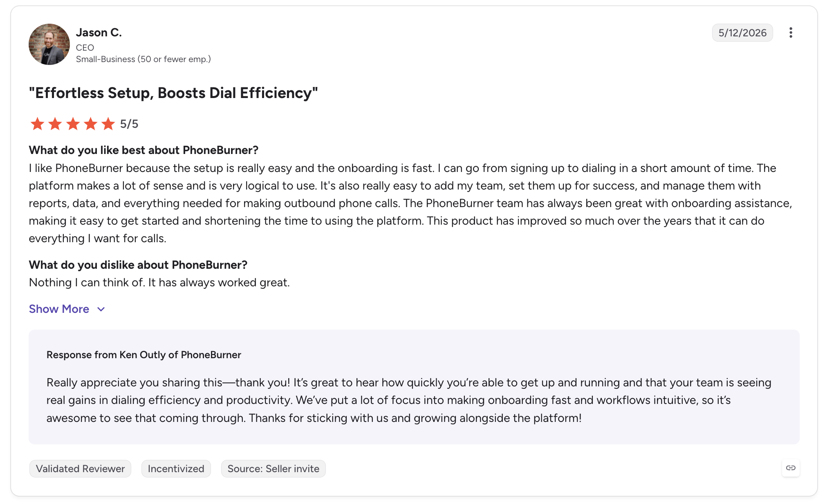Image resolution: width=825 pixels, height=504 pixels.
Task: Click the Source: Seller invite tag
Action: 273,468
